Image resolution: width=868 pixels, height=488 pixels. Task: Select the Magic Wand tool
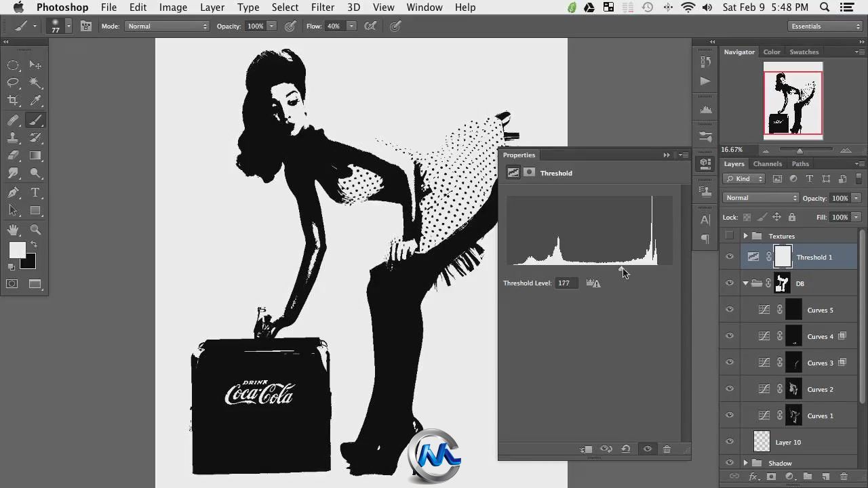point(36,83)
